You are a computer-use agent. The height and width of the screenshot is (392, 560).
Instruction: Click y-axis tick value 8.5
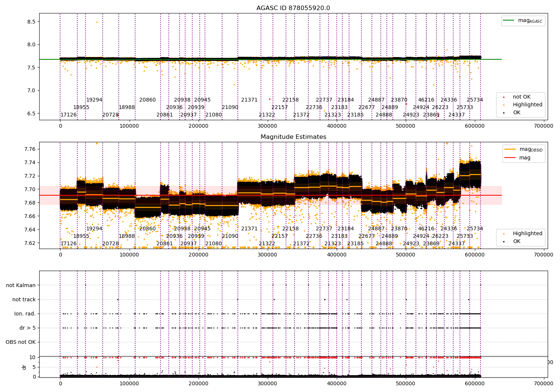pyautogui.click(x=31, y=22)
